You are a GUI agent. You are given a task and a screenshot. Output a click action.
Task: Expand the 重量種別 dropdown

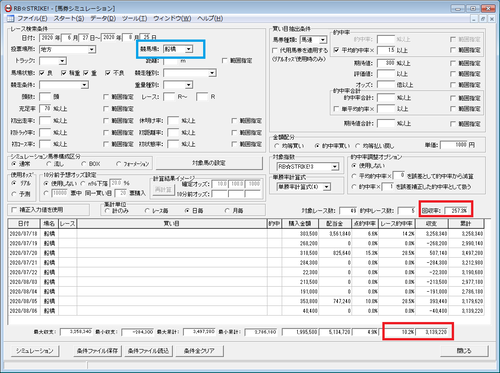pyautogui.click(x=189, y=85)
